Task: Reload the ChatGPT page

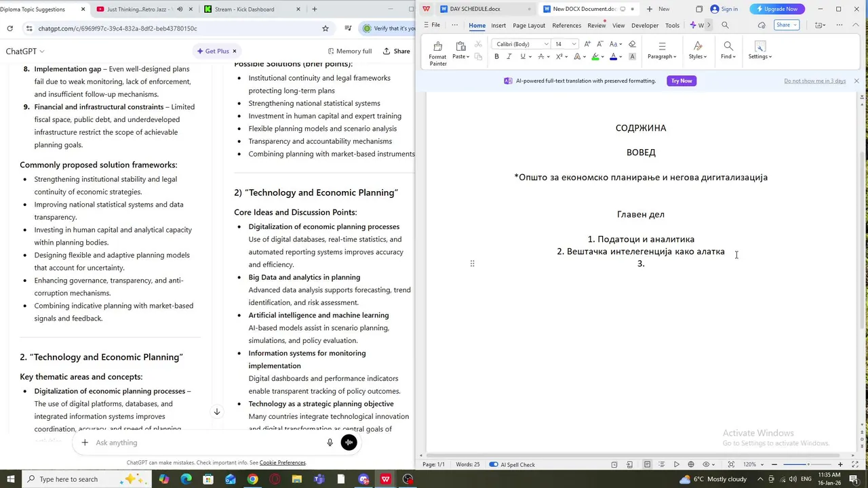Action: point(9,28)
